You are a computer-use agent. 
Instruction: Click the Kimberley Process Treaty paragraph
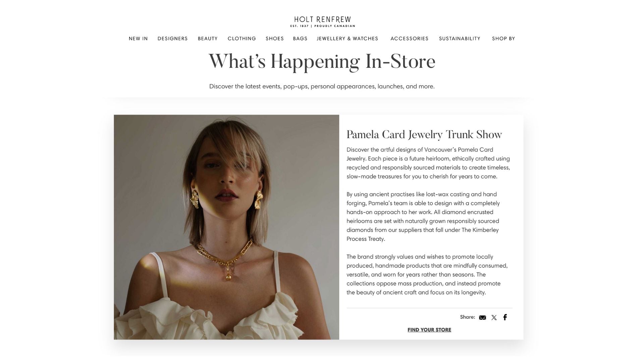point(423,217)
